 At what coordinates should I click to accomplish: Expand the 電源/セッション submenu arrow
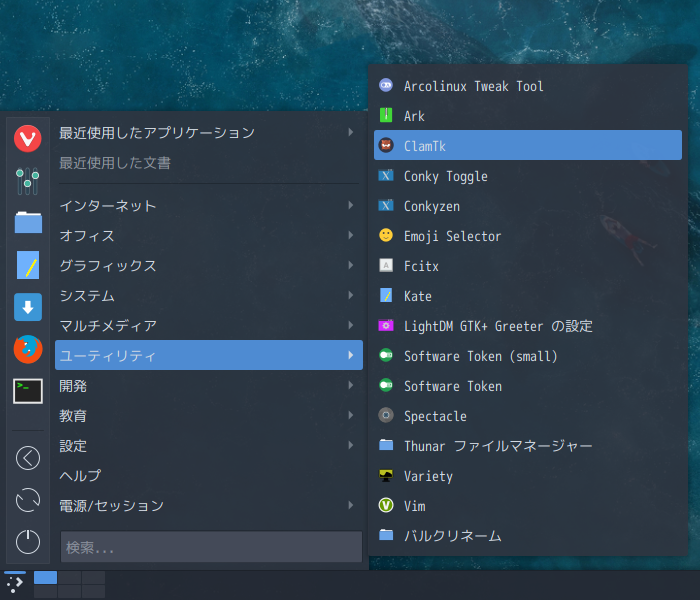[x=351, y=505]
